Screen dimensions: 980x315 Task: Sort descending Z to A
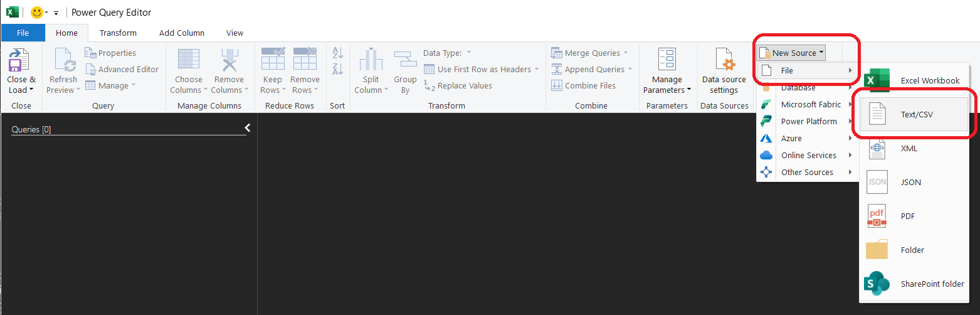coord(337,70)
